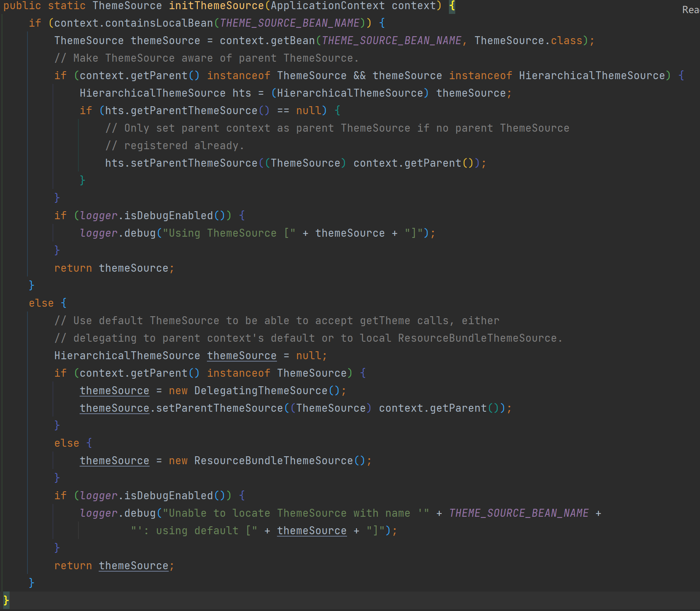Click the new ResourceBundleThemeSource() constructor call

267,461
